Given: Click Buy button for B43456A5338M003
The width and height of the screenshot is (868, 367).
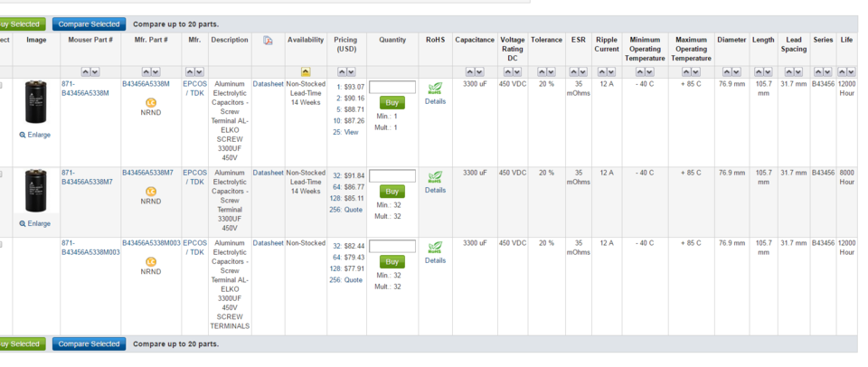Looking at the screenshot, I should [x=392, y=262].
